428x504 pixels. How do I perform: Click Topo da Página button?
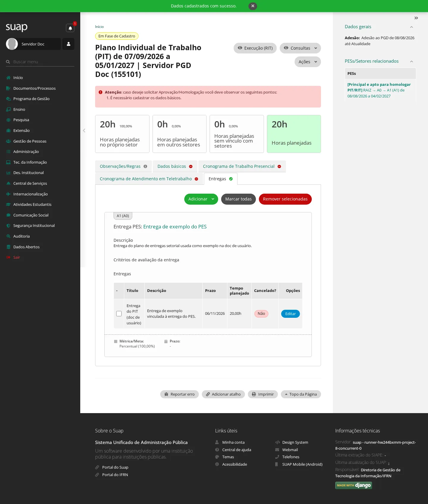301,394
